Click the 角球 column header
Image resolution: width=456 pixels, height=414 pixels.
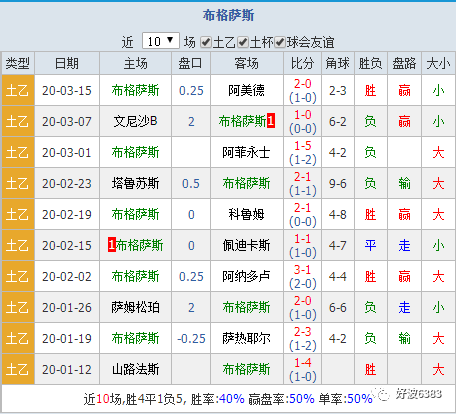[x=338, y=63]
